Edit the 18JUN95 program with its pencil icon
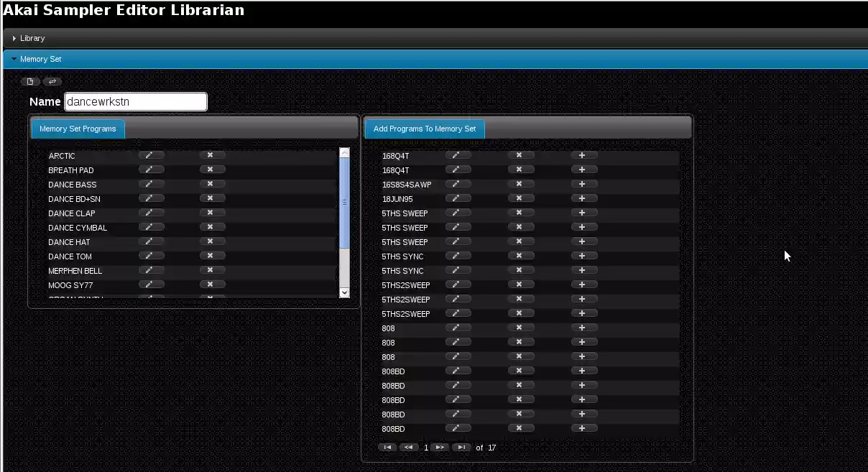The width and height of the screenshot is (868, 472). (458, 198)
